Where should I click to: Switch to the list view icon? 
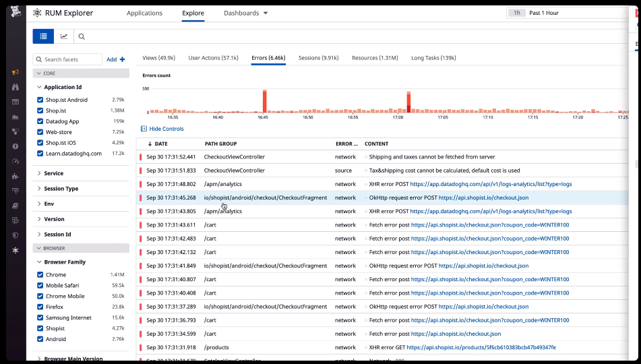pos(43,36)
